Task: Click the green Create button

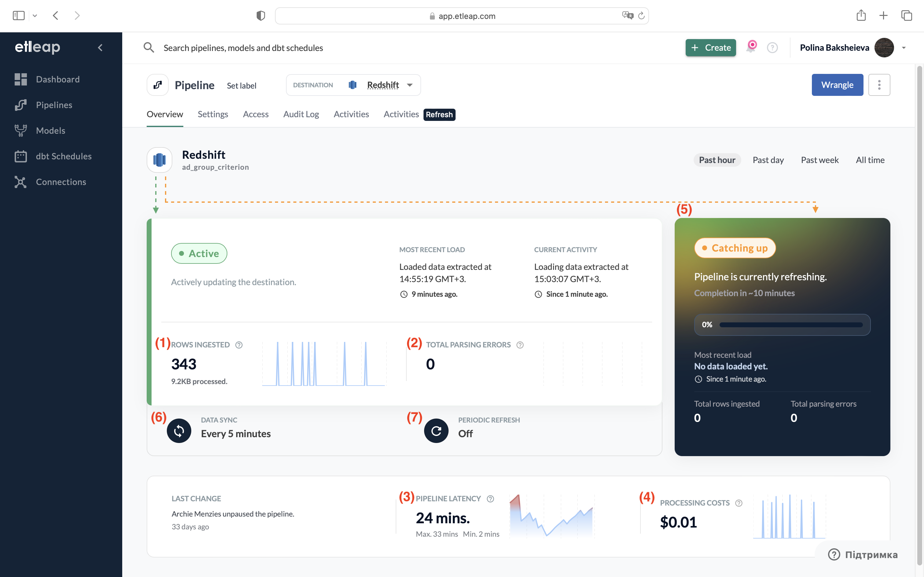Action: 710,48
